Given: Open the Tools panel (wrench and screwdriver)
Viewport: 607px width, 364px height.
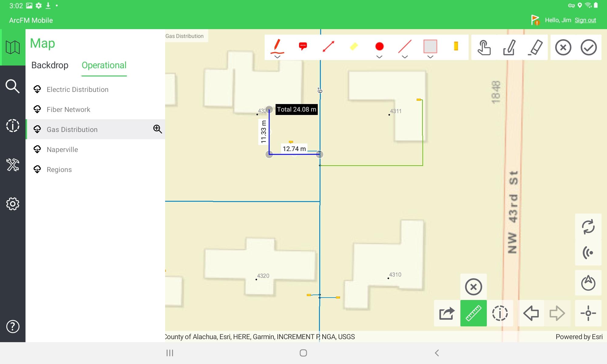Looking at the screenshot, I should coord(13,165).
